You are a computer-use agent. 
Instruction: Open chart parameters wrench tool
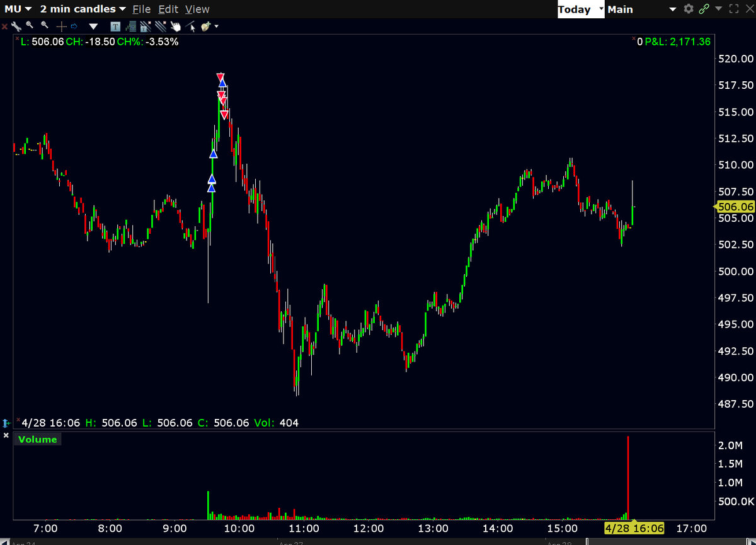pos(16,26)
